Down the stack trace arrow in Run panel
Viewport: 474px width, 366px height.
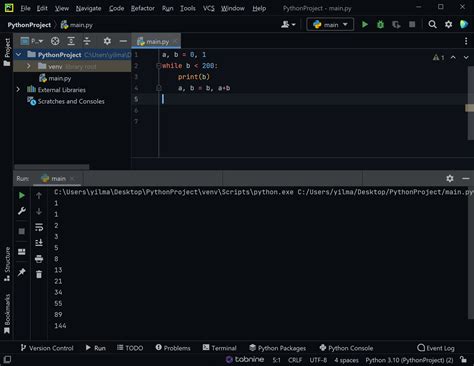tap(39, 211)
